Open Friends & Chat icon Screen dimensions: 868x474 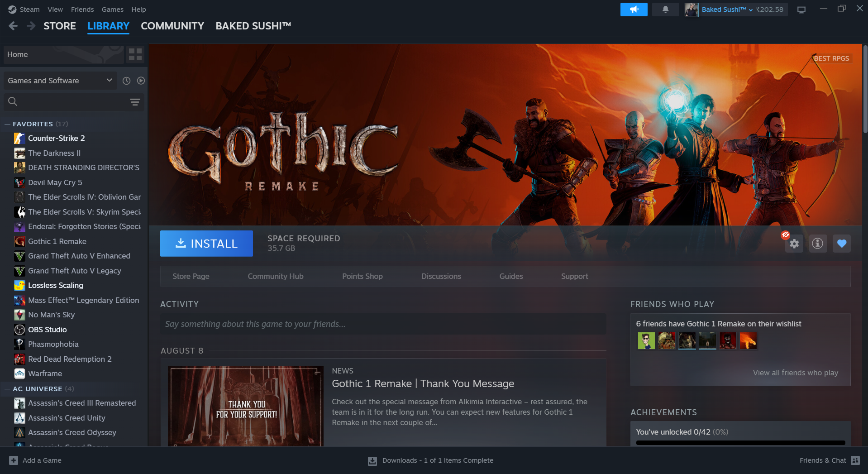click(x=855, y=460)
